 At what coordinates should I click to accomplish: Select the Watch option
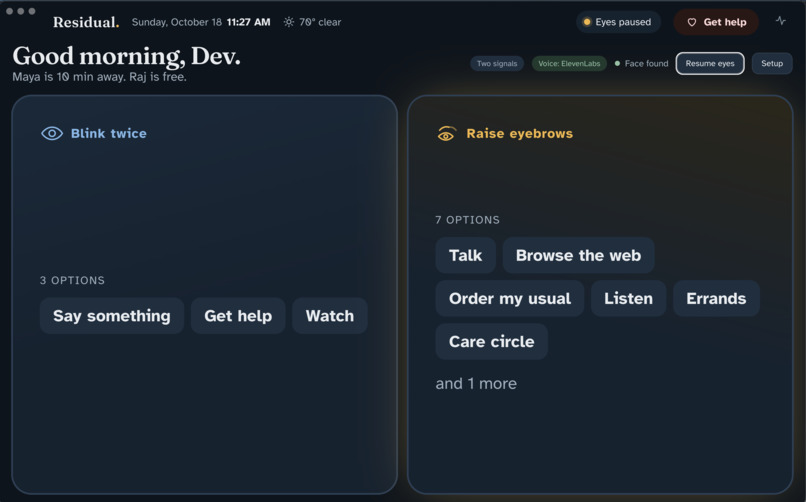329,315
